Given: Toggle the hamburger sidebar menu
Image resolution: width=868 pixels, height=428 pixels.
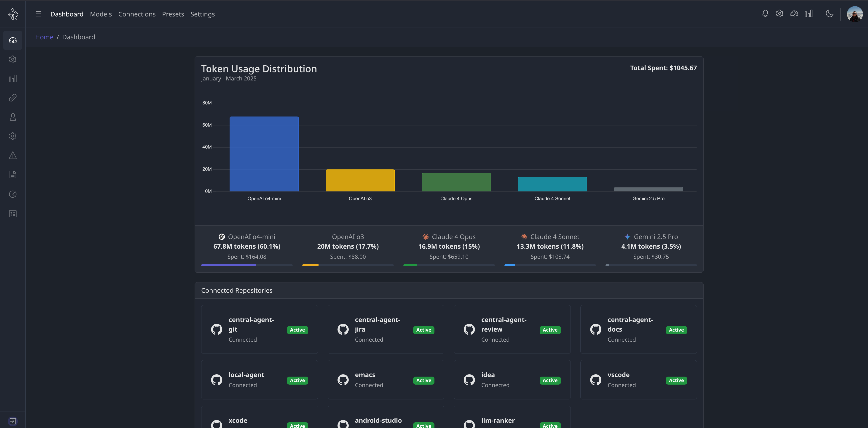Looking at the screenshot, I should tap(38, 14).
